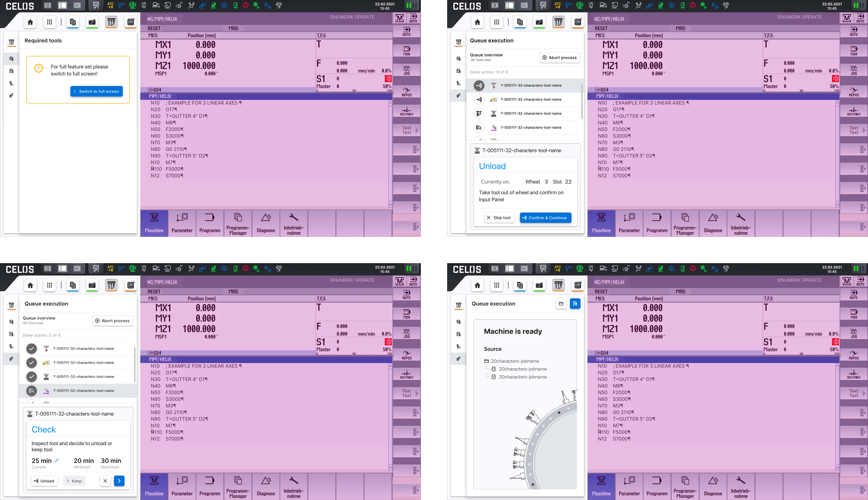
Task: Click M machine icon in the Unload screen
Action: coord(846,18)
